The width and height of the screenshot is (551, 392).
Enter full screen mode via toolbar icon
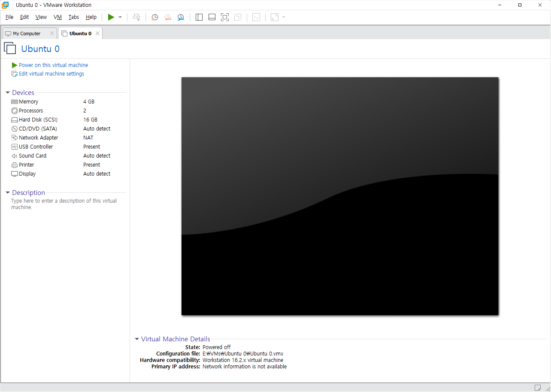tap(225, 17)
